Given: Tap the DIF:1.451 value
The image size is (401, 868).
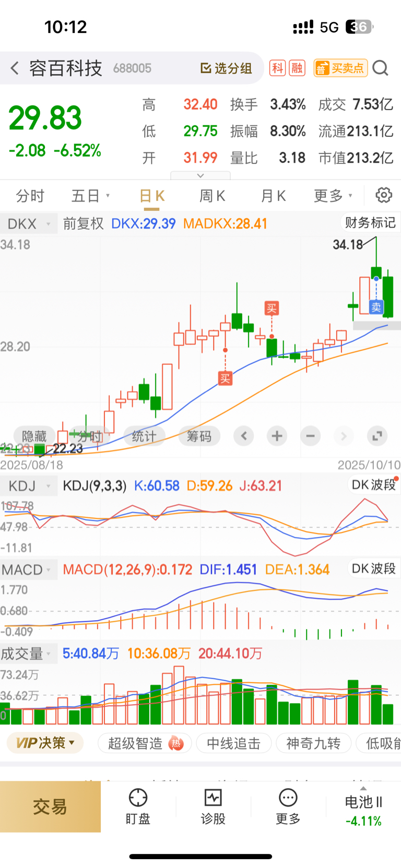Looking at the screenshot, I should [228, 569].
